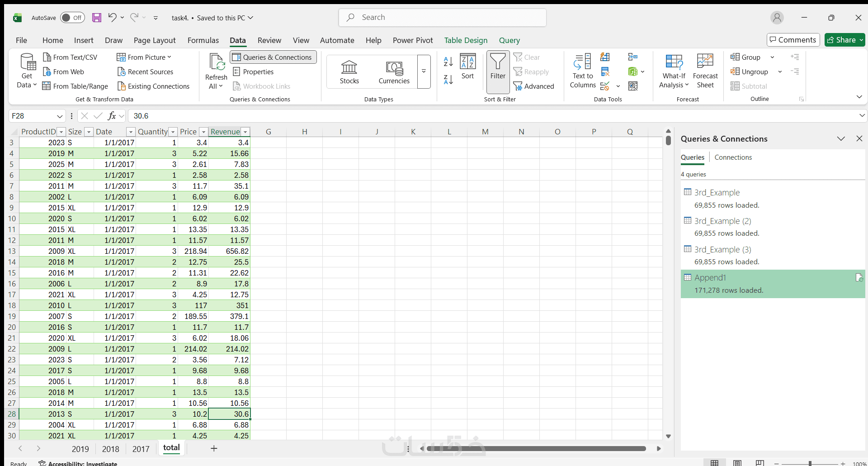Open the Query ribbon tab
The width and height of the screenshot is (868, 466).
pyautogui.click(x=509, y=40)
